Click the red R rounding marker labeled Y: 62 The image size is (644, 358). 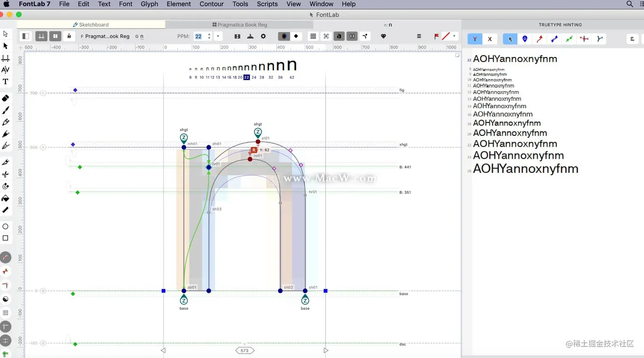tap(254, 150)
